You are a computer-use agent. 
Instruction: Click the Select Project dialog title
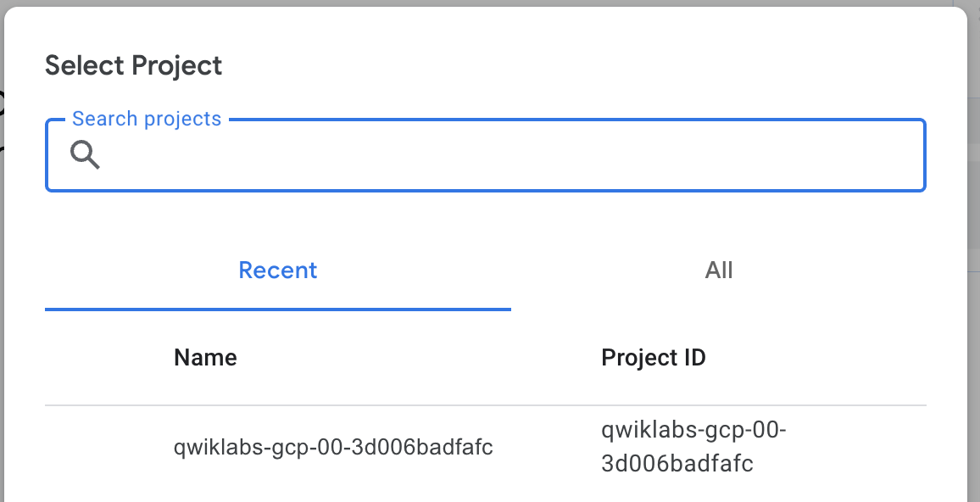(x=134, y=65)
